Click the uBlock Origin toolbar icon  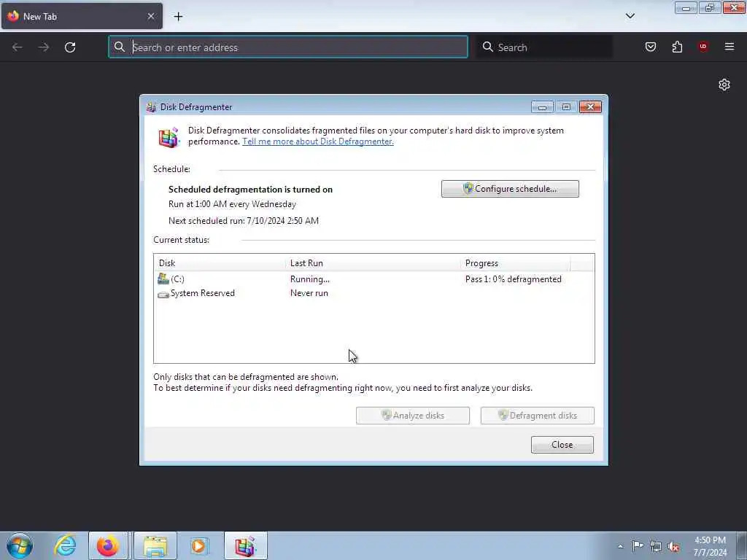(703, 47)
